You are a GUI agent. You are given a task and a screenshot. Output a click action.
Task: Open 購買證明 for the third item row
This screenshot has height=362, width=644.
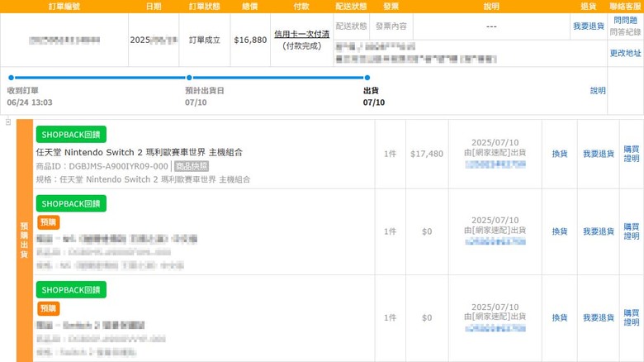632,317
